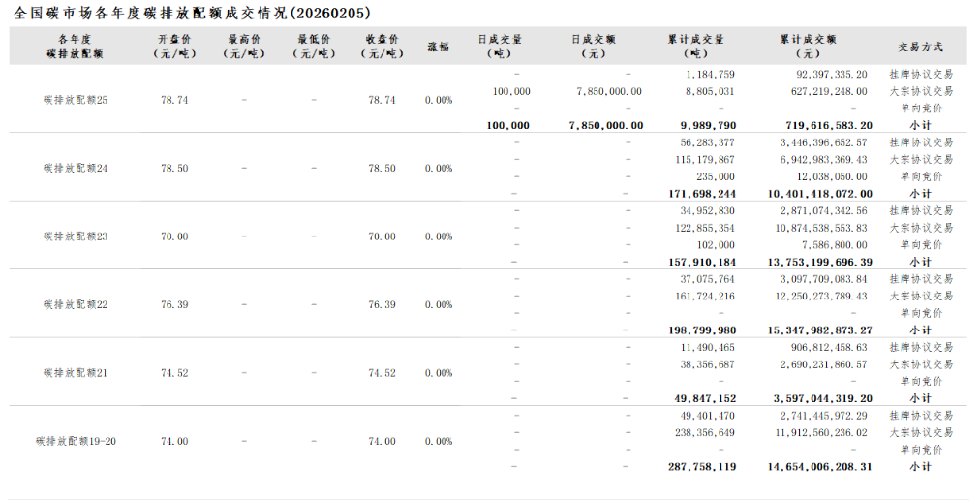This screenshot has height=503, width=980.
Task: Select the 碳排放配额22 row label
Action: coord(76,304)
